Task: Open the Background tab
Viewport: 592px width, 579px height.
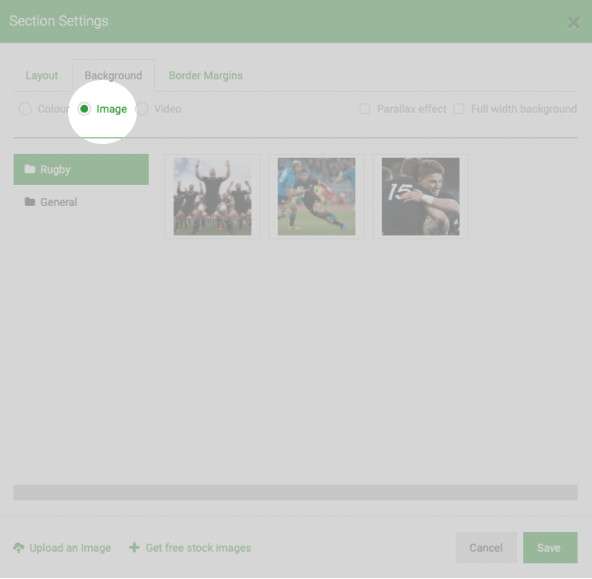Action: point(113,75)
